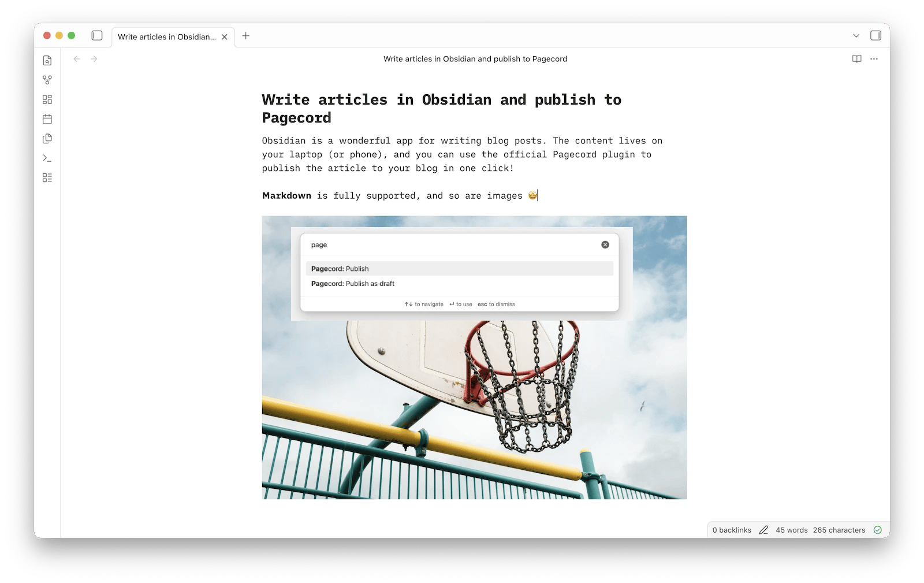The height and width of the screenshot is (583, 924).
Task: Insert template using the ribbon icon
Action: tap(47, 139)
